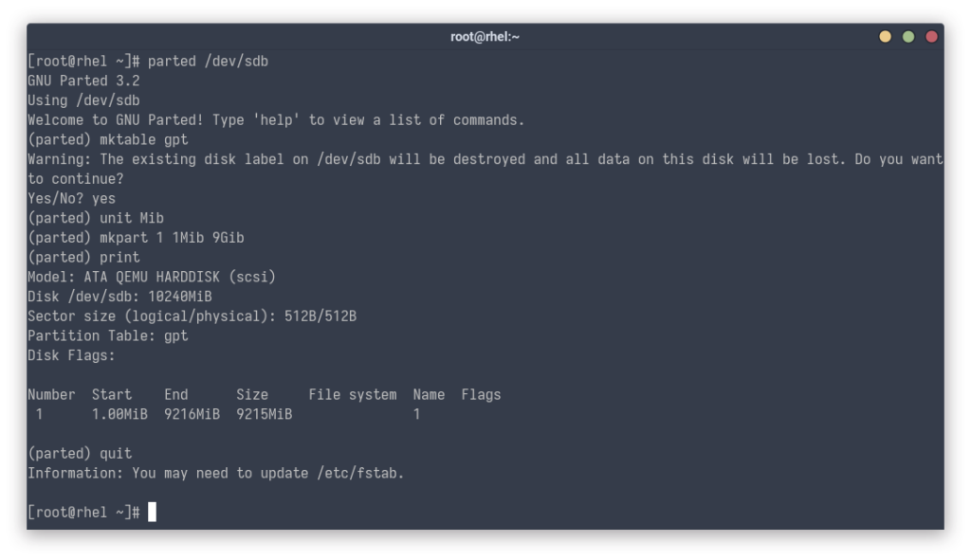Screen dimensions: 971x560
Task: Click the '9216MiB' End value
Action: coord(192,414)
